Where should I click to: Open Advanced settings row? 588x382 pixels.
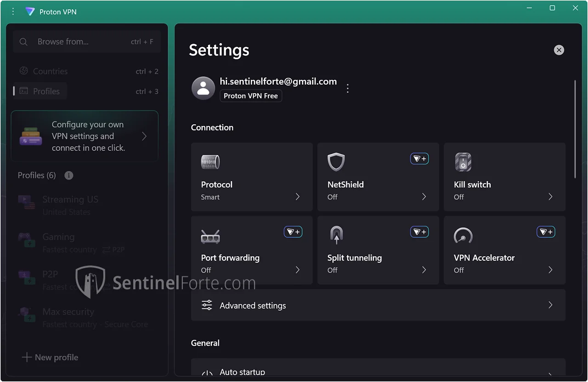tap(378, 305)
